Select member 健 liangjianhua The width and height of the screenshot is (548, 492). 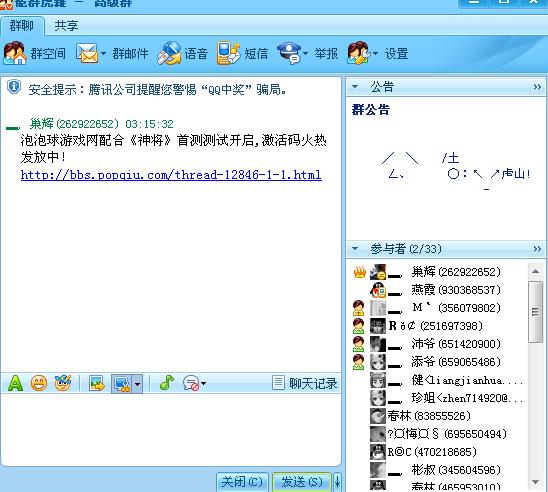438,380
